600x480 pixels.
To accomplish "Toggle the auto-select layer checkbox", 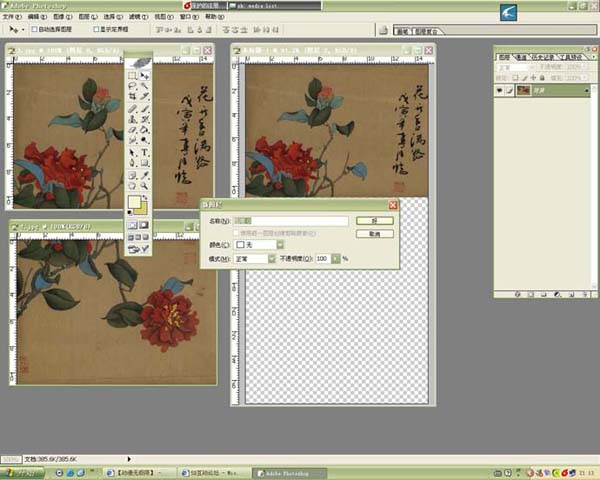I will pos(34,29).
